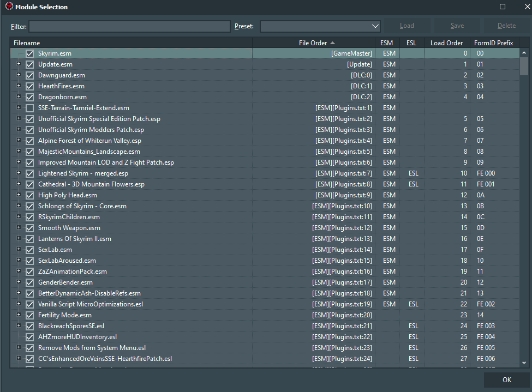Open the Preset dropdown list
This screenshot has height=392, width=532.
[375, 26]
